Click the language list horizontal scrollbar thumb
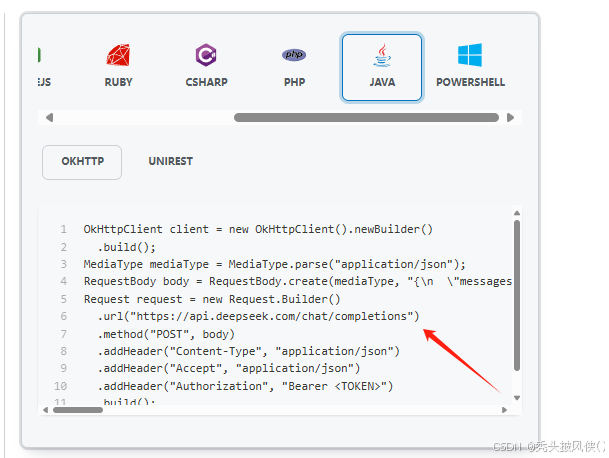Screen dimensions: 609x458 coord(366,118)
